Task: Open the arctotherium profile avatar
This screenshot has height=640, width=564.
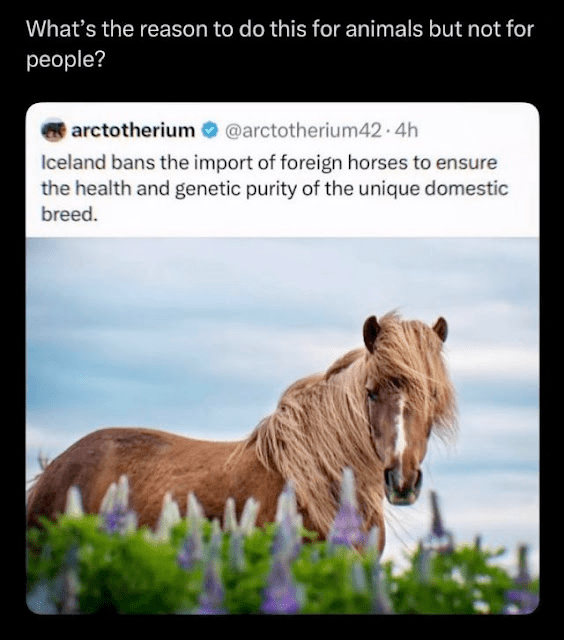Action: [x=53, y=130]
